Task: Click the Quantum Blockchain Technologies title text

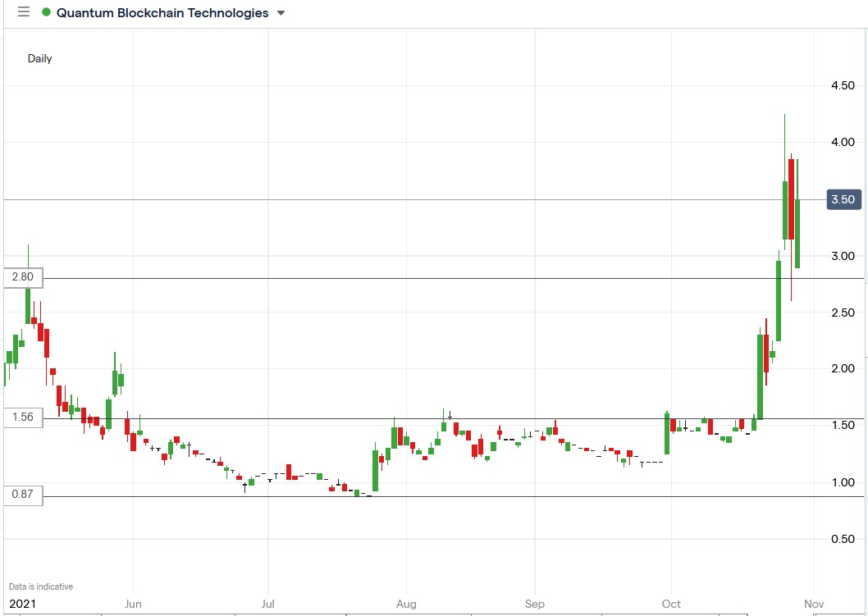Action: coord(161,12)
